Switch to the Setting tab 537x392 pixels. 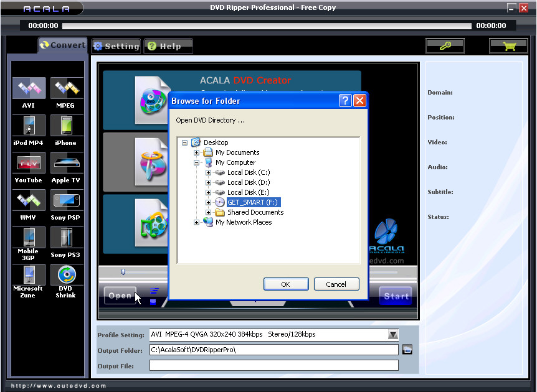pyautogui.click(x=116, y=46)
